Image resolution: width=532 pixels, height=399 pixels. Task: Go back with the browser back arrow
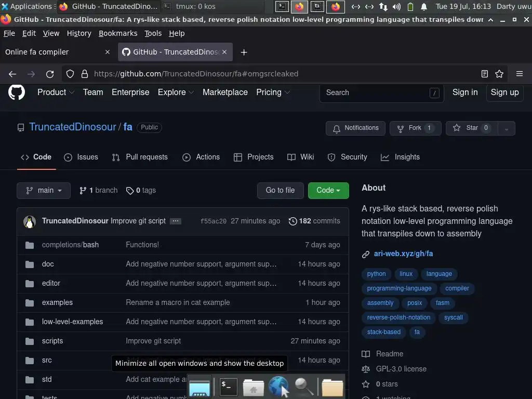(x=12, y=74)
